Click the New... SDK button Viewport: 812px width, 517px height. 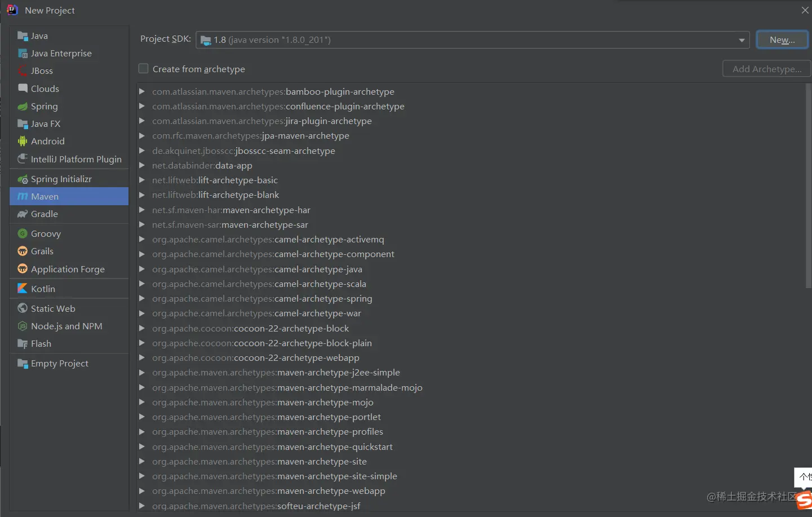tap(782, 40)
